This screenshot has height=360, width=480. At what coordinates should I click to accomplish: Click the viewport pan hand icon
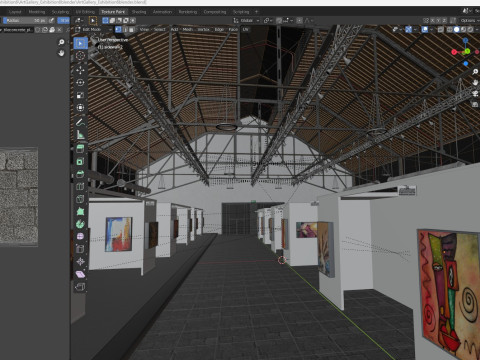[475, 82]
